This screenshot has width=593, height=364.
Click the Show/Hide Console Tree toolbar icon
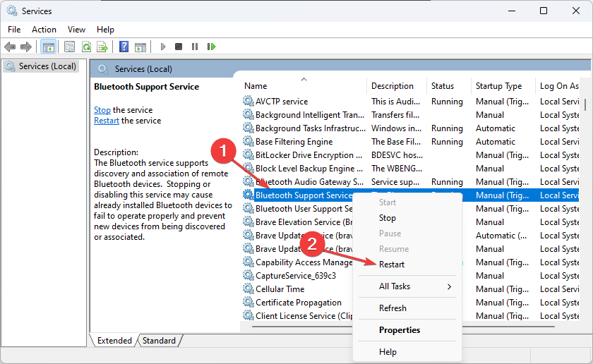click(x=49, y=47)
